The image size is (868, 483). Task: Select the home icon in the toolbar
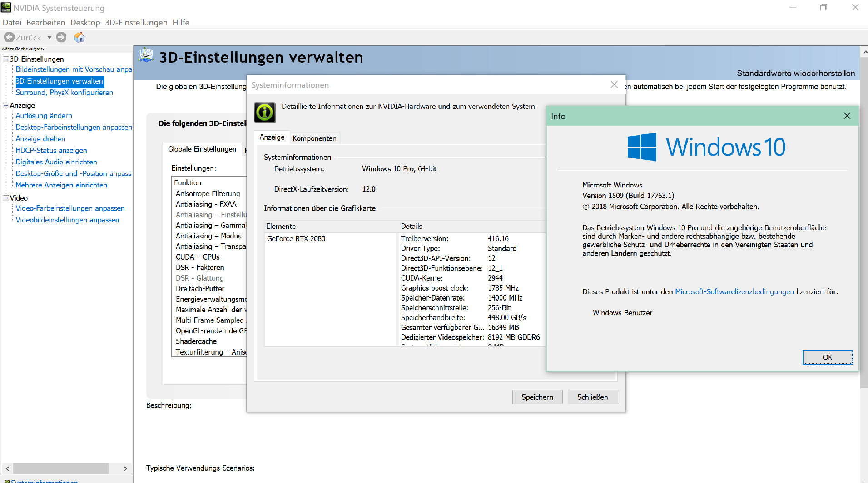coord(79,37)
